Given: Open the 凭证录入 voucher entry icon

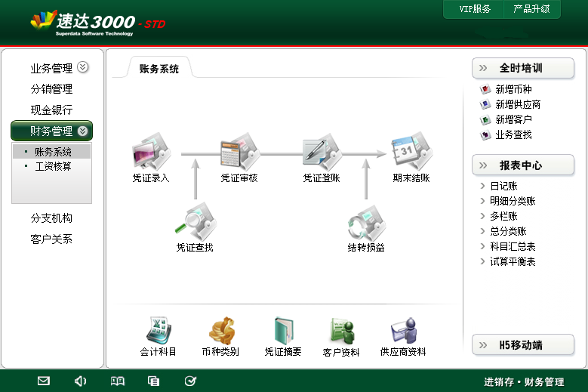Looking at the screenshot, I should pyautogui.click(x=152, y=151).
